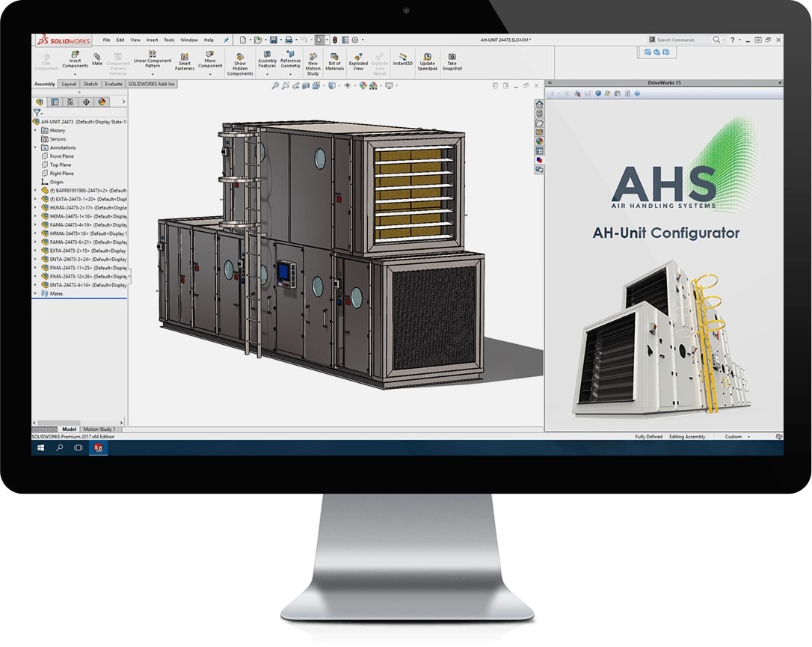Open the Options gear icon
The image size is (812, 647).
coord(354,40)
